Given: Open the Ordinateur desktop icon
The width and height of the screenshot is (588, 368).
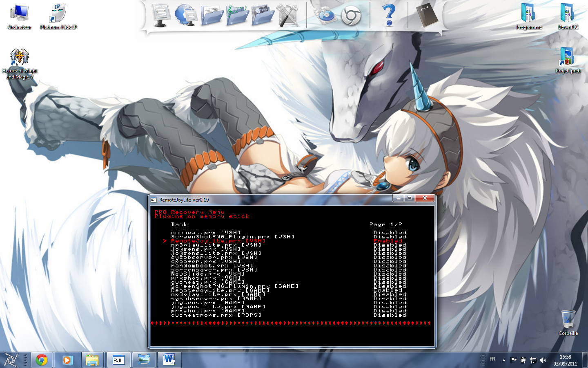Looking at the screenshot, I should click(x=19, y=16).
